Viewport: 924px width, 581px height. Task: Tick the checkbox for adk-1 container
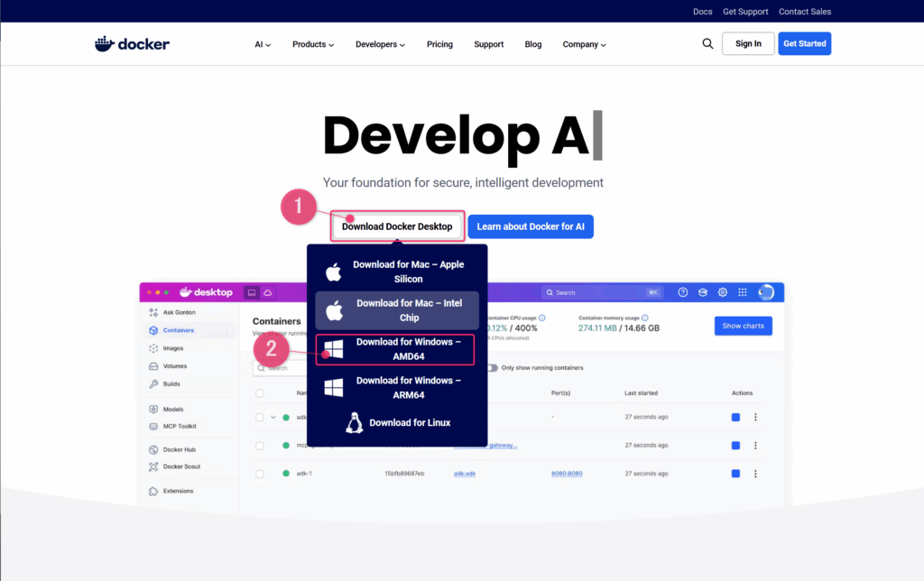(x=260, y=474)
